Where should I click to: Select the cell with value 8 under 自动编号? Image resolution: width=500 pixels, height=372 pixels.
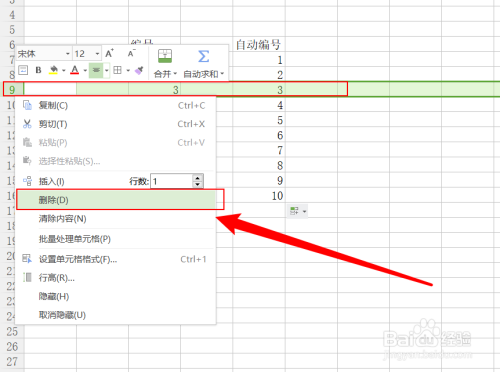(x=259, y=165)
